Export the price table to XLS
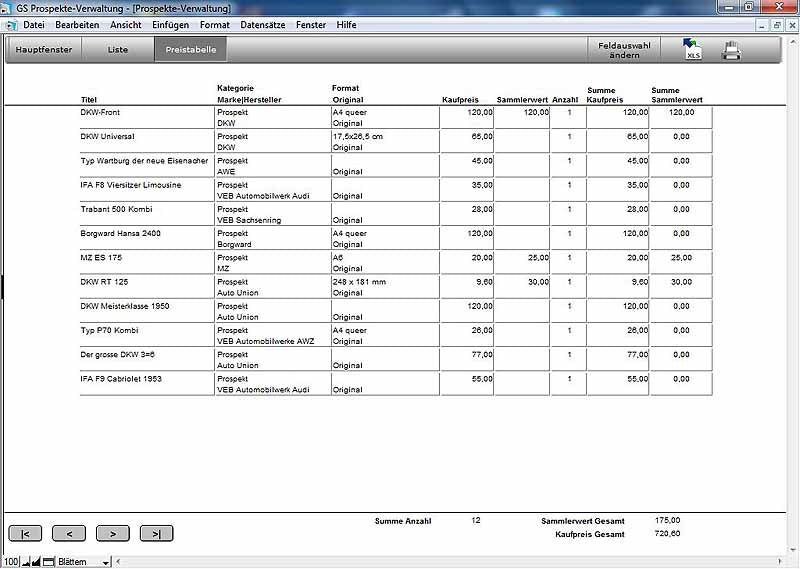Viewport: 800px width, 569px height. (692, 50)
